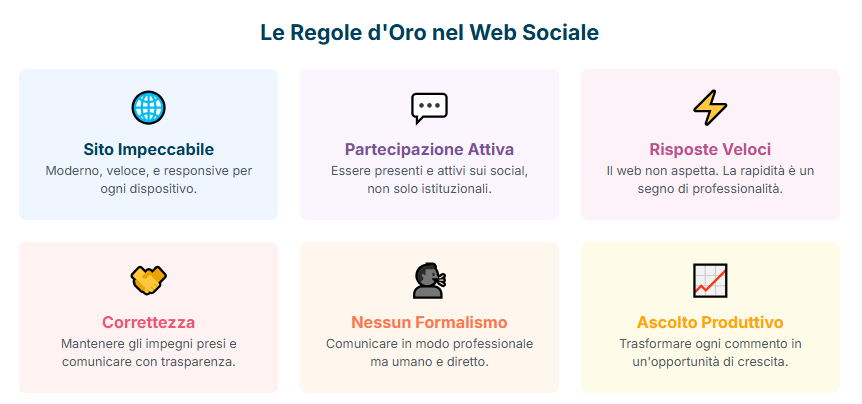
Task: Click the speech bubble icon
Action: 429,107
